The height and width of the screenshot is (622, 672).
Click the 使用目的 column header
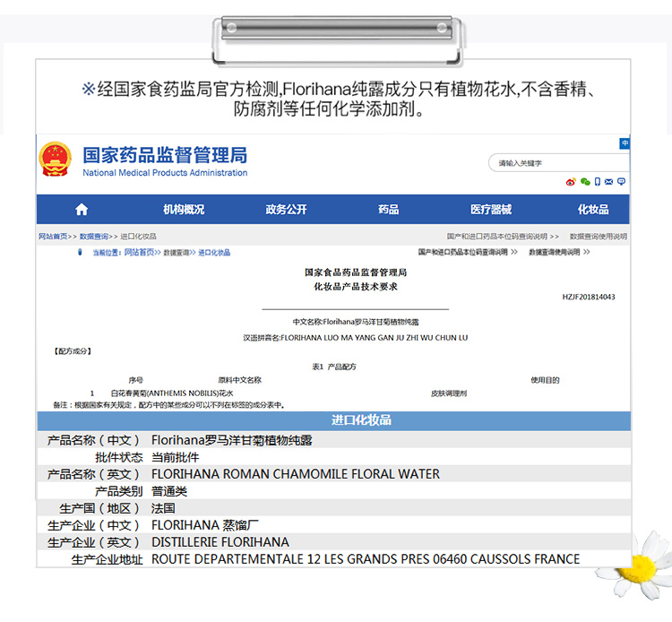[545, 380]
